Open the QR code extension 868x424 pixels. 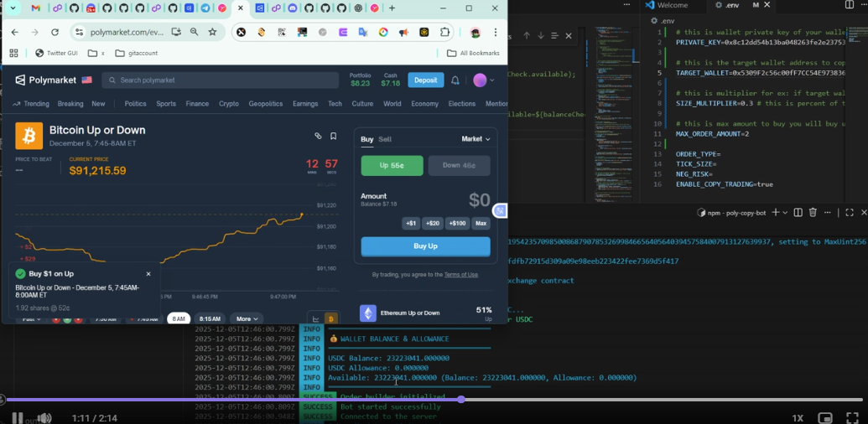[x=282, y=32]
